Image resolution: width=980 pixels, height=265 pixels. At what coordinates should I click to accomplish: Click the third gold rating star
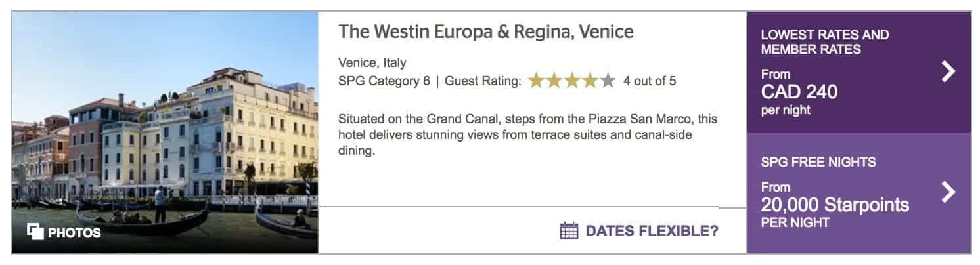572,81
